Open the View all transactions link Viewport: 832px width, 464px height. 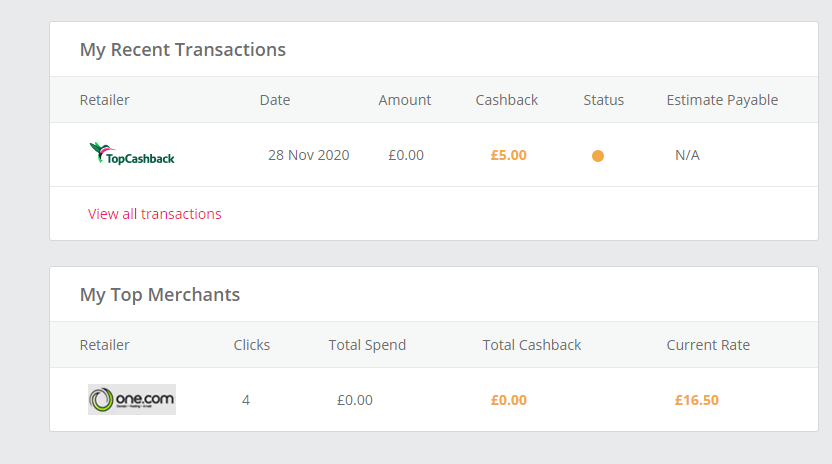click(155, 214)
